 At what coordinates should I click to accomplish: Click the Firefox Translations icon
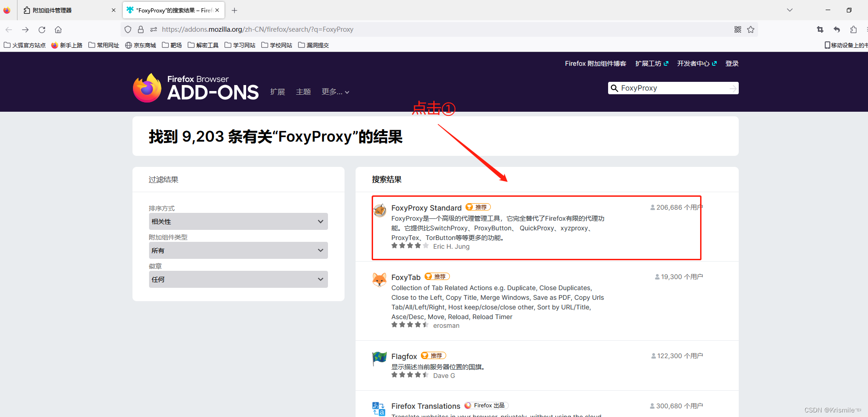click(x=379, y=409)
